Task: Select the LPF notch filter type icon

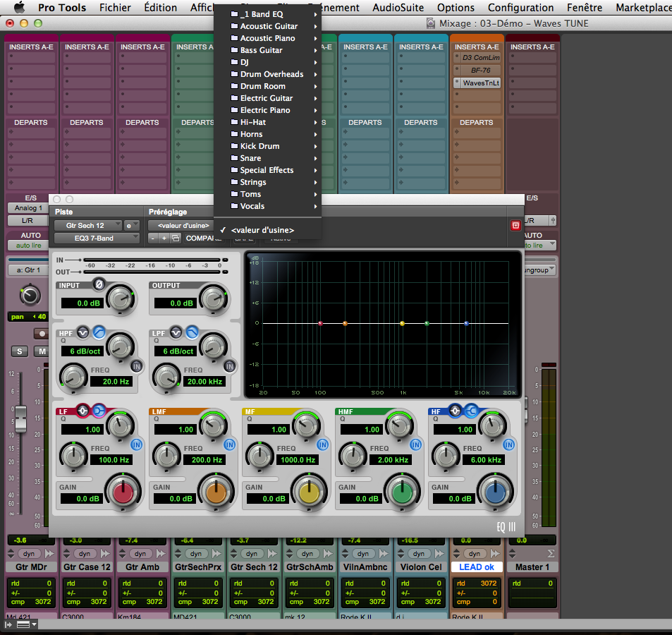Action: pos(176,332)
